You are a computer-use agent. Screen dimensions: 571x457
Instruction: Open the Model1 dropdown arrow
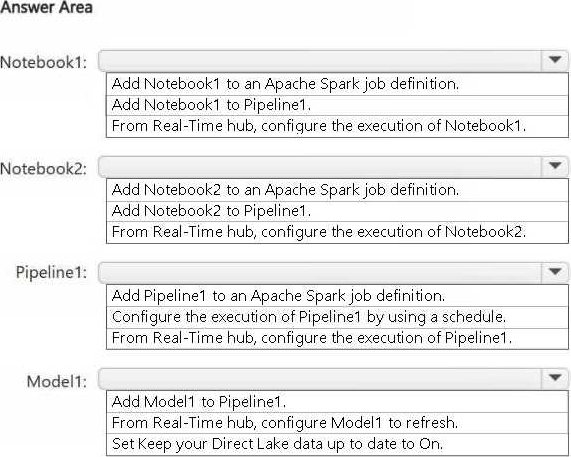pyautogui.click(x=555, y=378)
